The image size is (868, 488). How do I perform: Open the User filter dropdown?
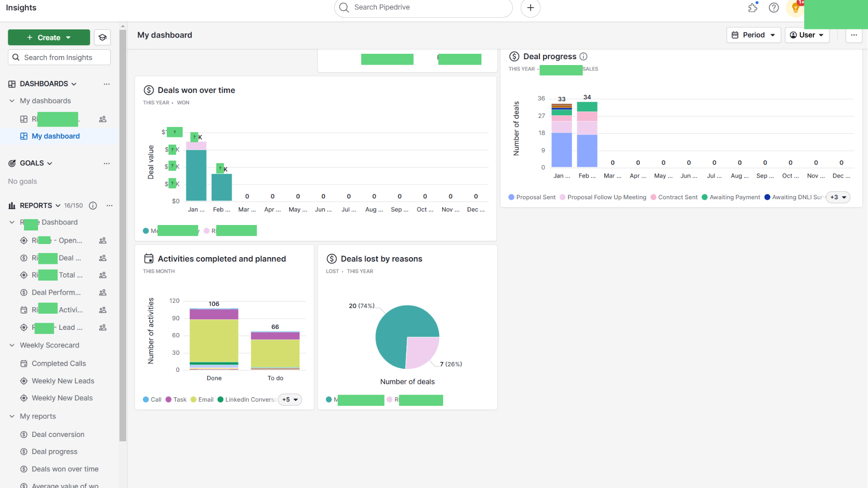coord(807,35)
